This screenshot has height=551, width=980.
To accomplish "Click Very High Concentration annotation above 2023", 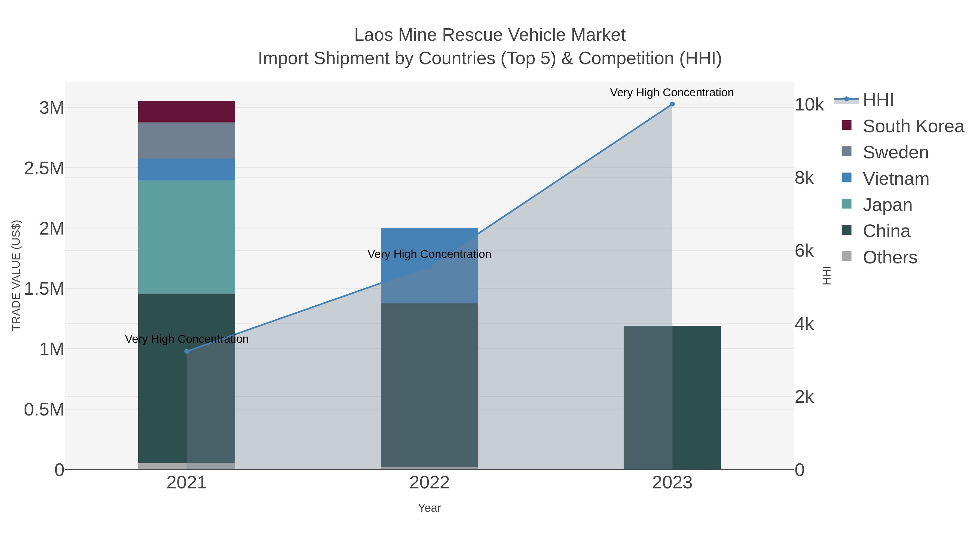I will pos(672,93).
